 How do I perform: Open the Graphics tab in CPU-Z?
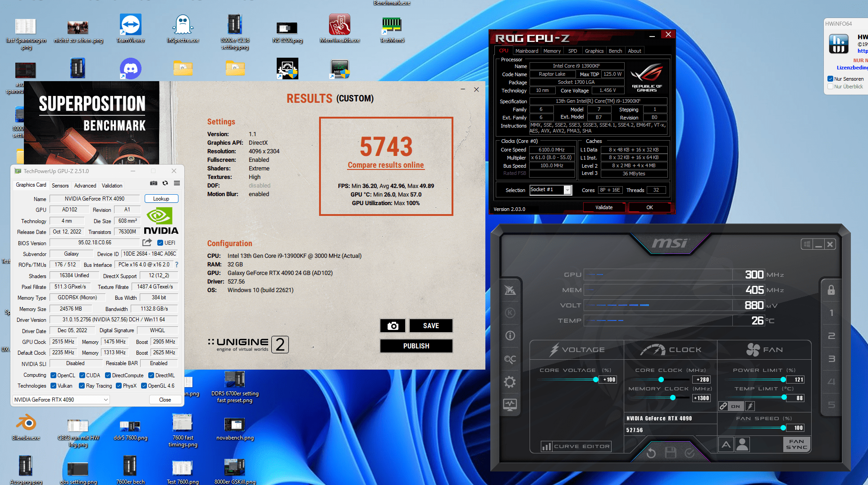pyautogui.click(x=594, y=51)
